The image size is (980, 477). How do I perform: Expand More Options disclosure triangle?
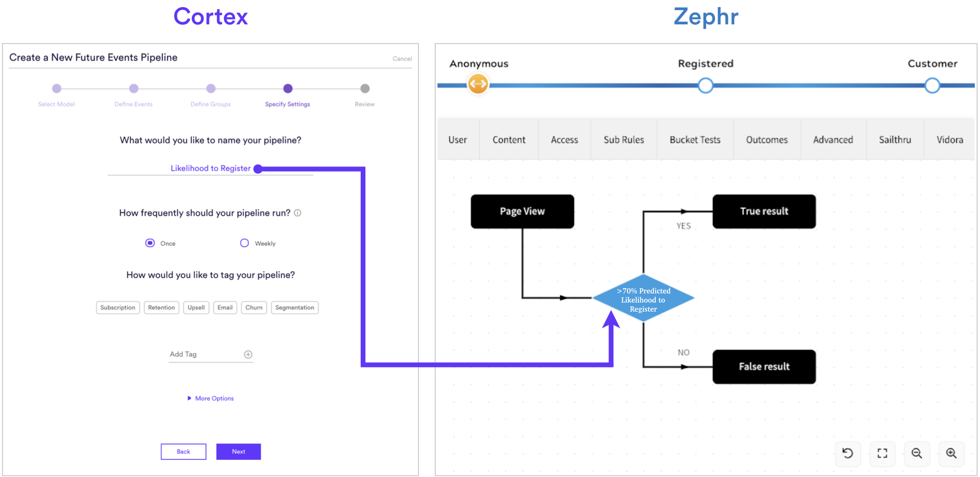click(x=189, y=398)
